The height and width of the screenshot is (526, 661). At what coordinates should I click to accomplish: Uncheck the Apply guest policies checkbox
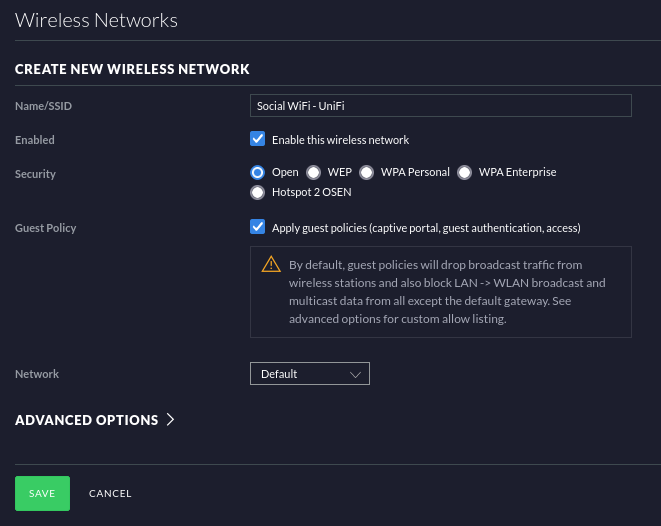257,228
